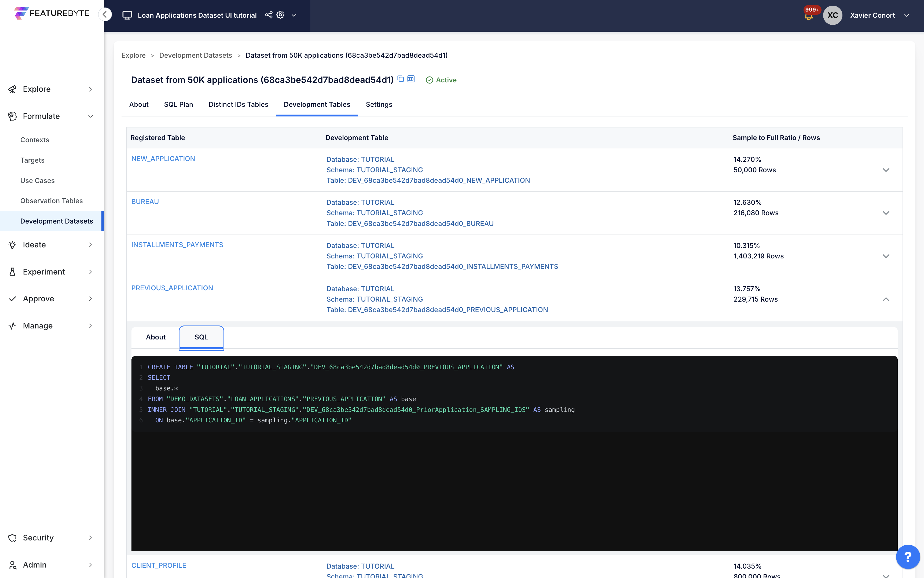Click the copy dataset name icon
The image size is (924, 578).
pyautogui.click(x=401, y=79)
